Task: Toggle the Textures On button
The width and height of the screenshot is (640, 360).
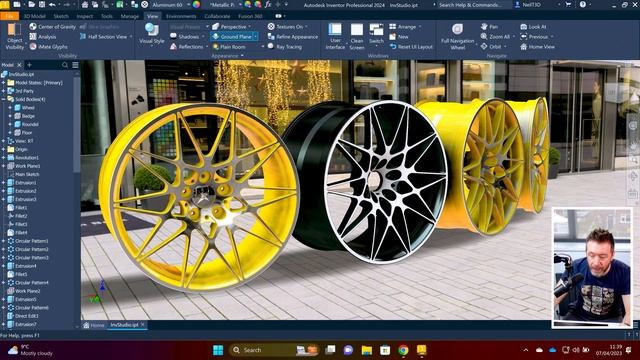Action: pos(285,27)
